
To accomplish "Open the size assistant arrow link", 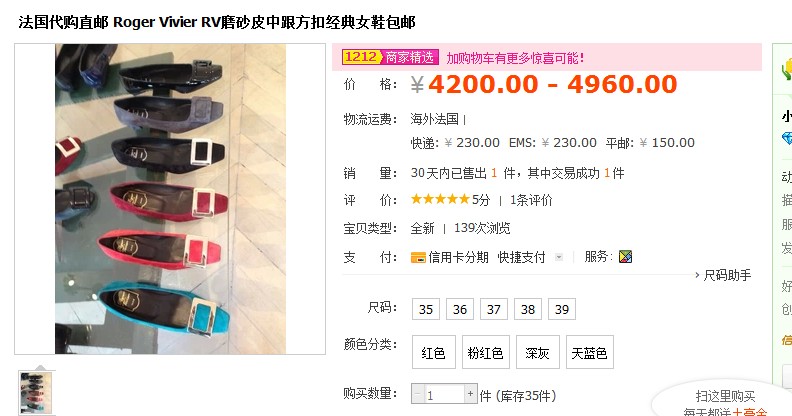I will [x=697, y=275].
